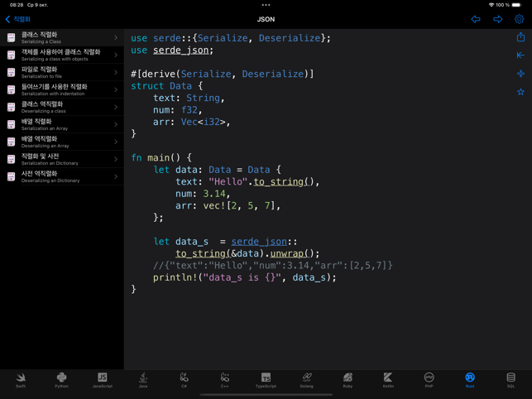This screenshot has width=532, height=399.
Task: Navigate to next topic with right arrow
Action: coord(498,19)
